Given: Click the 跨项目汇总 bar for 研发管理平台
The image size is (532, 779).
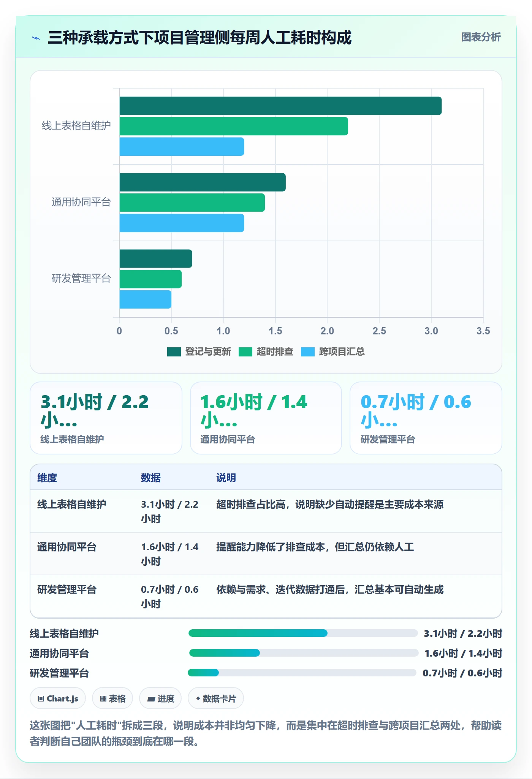Looking at the screenshot, I should click(145, 299).
